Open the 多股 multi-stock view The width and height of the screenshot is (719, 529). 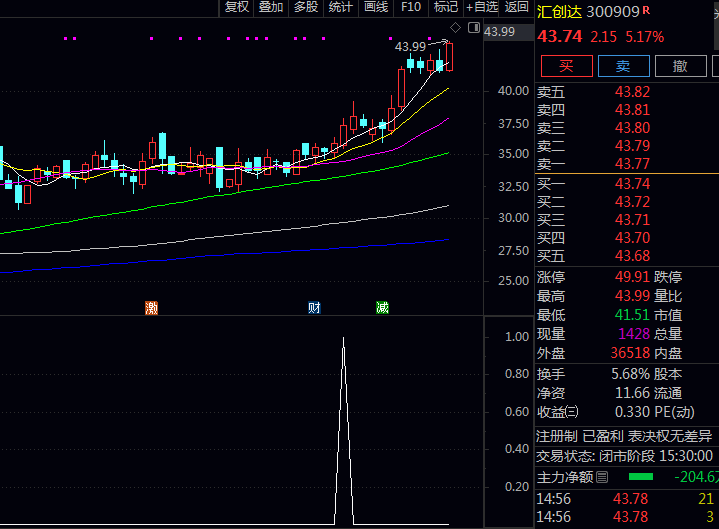click(306, 7)
